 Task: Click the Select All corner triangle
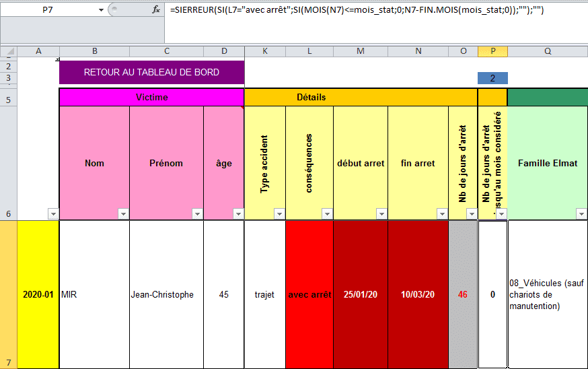click(8, 51)
